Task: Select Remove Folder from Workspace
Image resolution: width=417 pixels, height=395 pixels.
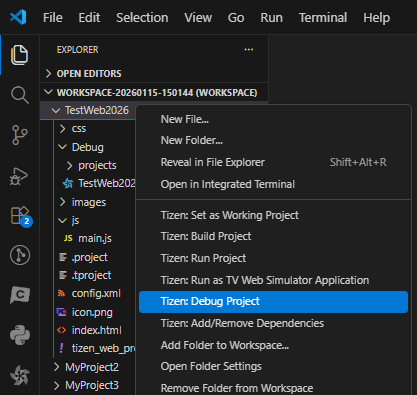Action: coord(273,388)
